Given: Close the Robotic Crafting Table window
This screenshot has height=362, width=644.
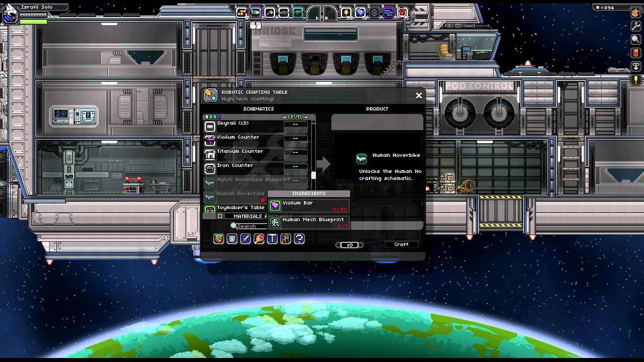Looking at the screenshot, I should click(x=419, y=96).
